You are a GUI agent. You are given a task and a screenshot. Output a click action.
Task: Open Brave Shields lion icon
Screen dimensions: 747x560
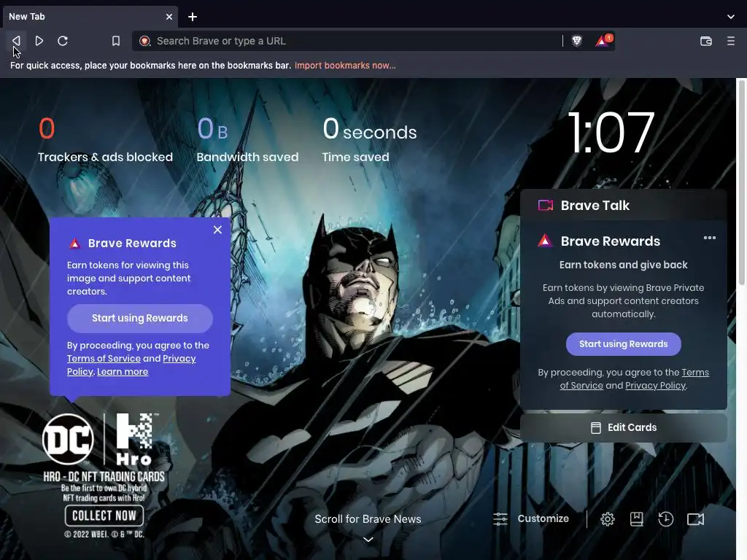point(577,41)
